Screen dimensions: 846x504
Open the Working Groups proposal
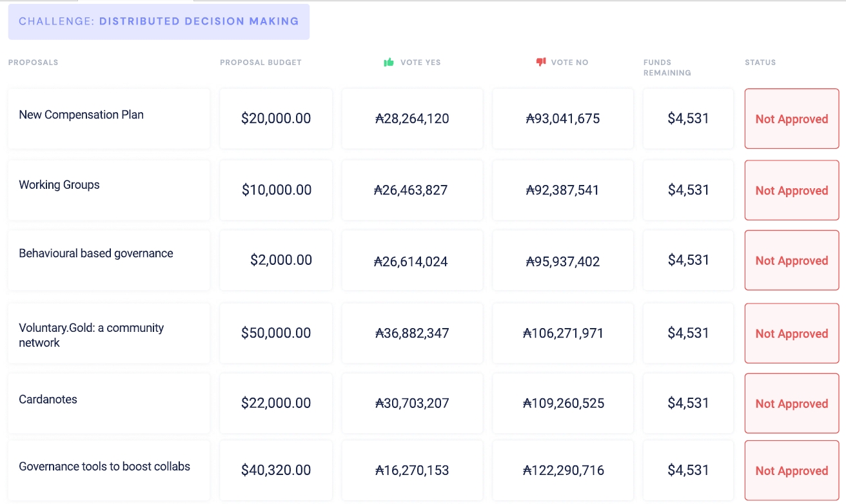pos(59,185)
